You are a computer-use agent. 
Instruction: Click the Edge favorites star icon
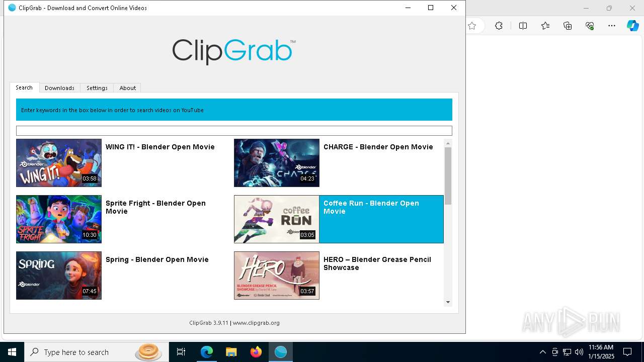coord(472,26)
